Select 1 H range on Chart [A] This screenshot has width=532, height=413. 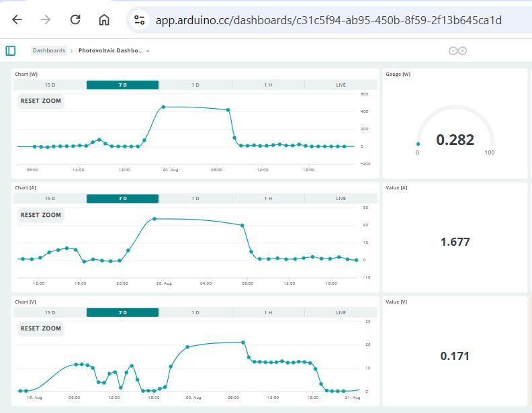point(268,199)
